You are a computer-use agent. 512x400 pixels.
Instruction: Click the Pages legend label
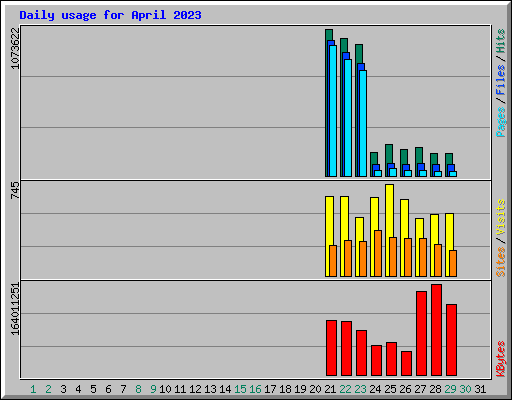(x=500, y=122)
